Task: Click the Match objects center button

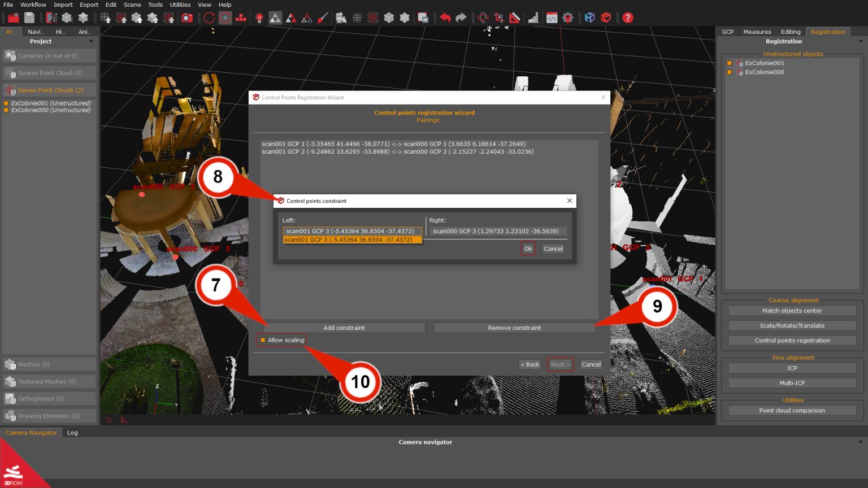Action: [x=792, y=310]
